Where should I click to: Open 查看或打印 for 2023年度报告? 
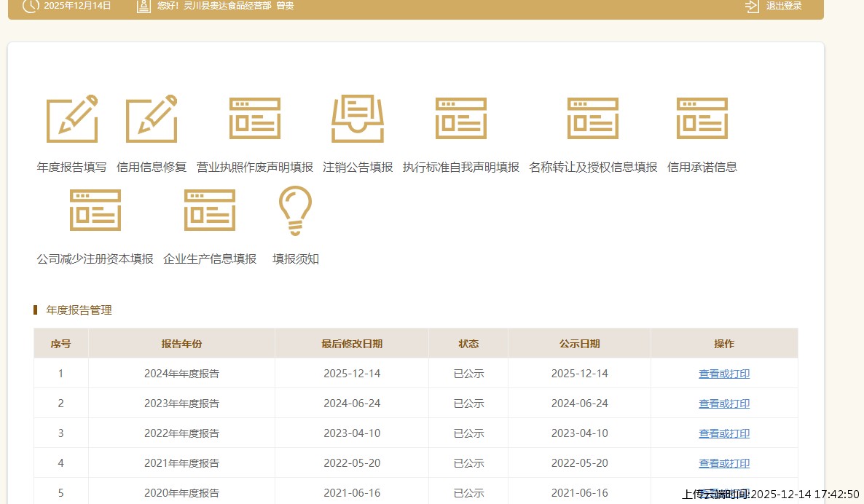(724, 403)
